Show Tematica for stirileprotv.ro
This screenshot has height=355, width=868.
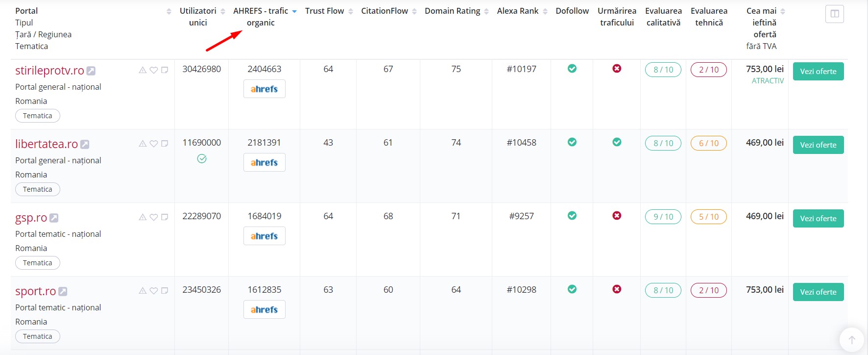(x=38, y=116)
